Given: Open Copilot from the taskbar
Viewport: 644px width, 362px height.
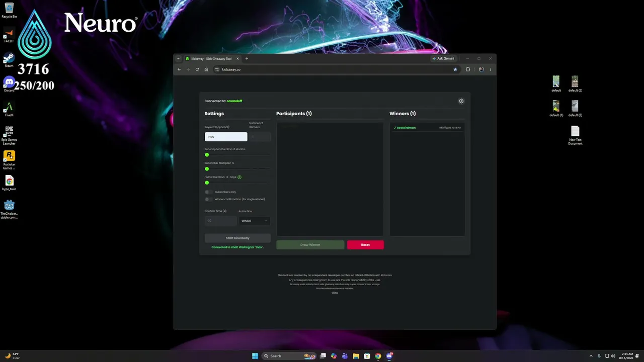Looking at the screenshot, I should coord(334,356).
